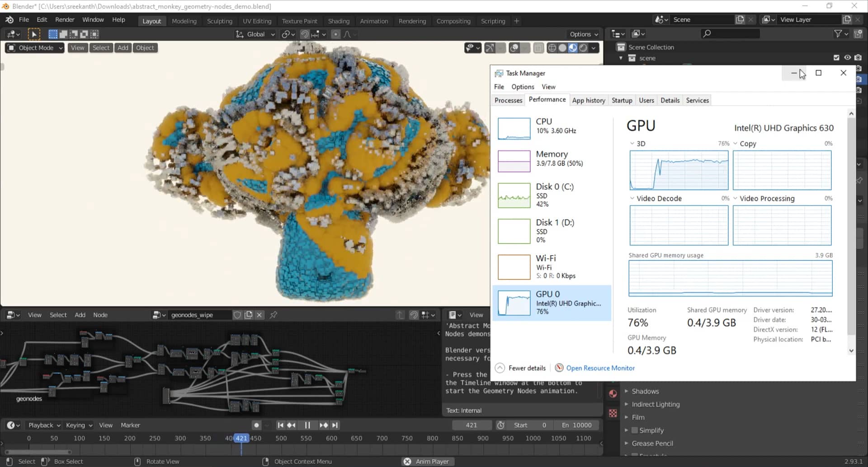
Task: Open the Processes tab in Task Manager
Action: (508, 100)
